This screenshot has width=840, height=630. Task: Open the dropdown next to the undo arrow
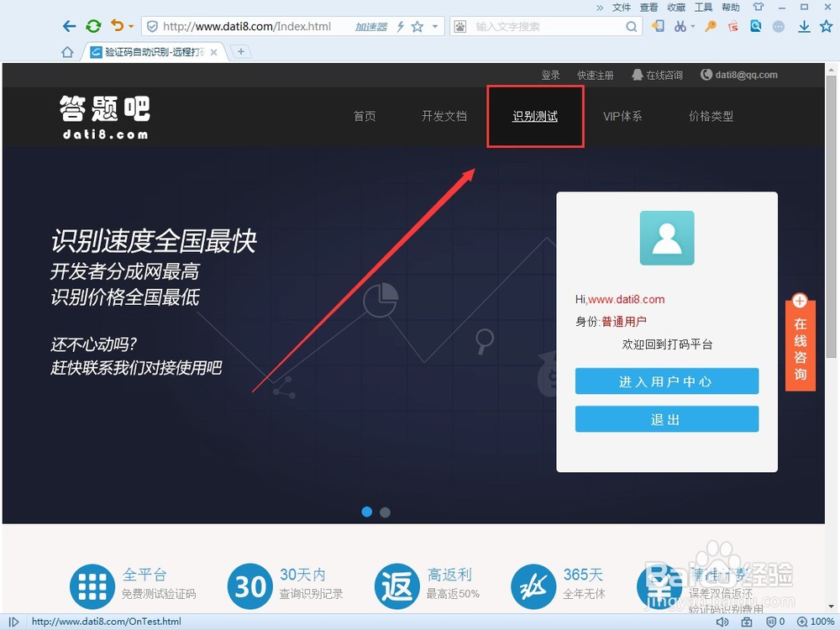pos(129,26)
